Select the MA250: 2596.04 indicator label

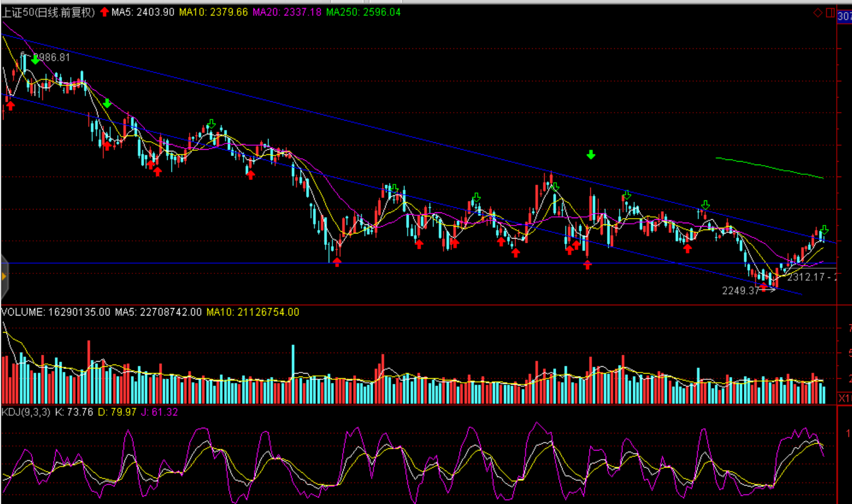(363, 12)
